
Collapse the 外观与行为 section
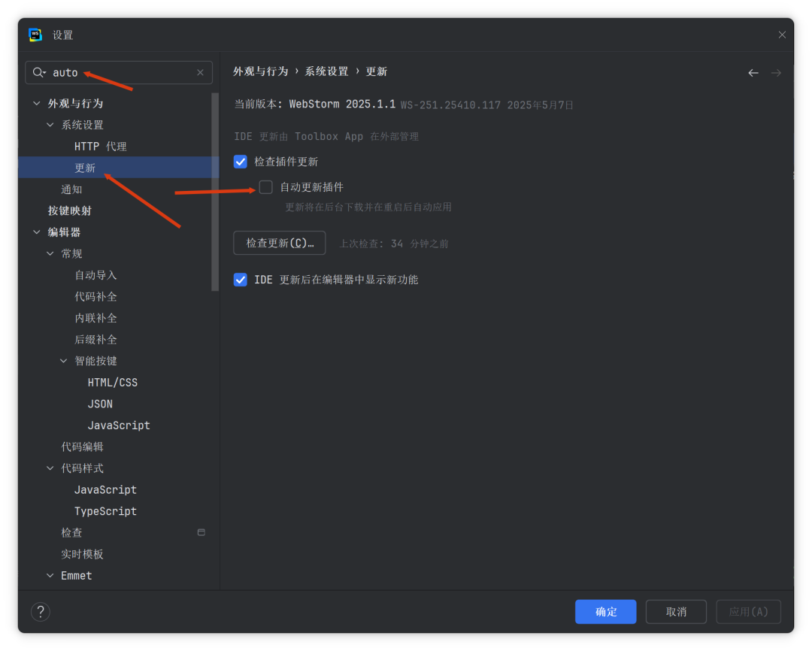click(37, 103)
